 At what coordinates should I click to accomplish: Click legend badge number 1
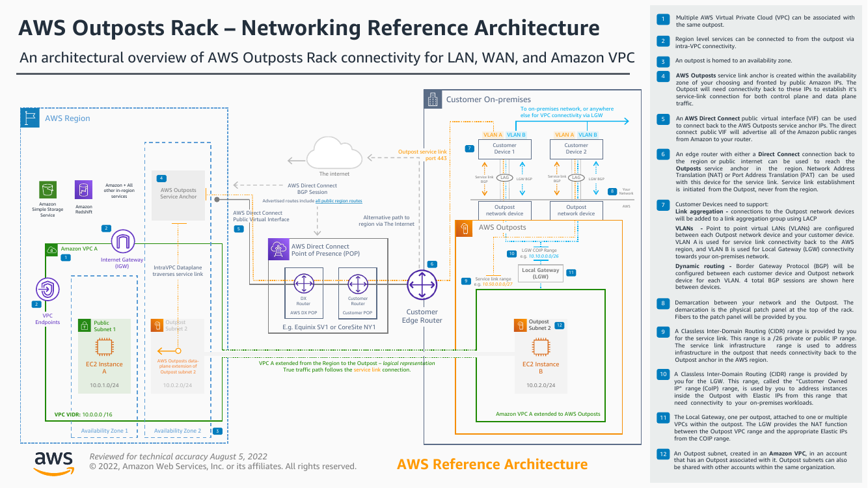pyautogui.click(x=662, y=19)
